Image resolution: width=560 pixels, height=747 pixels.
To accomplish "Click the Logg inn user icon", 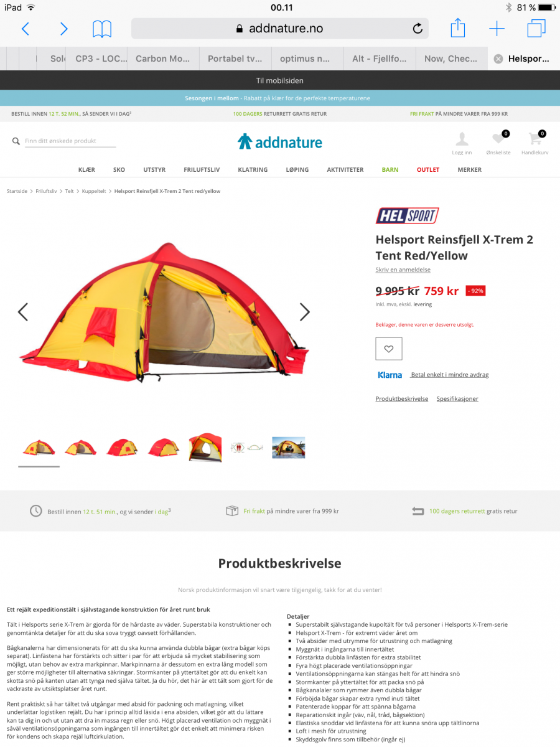I will [x=462, y=139].
